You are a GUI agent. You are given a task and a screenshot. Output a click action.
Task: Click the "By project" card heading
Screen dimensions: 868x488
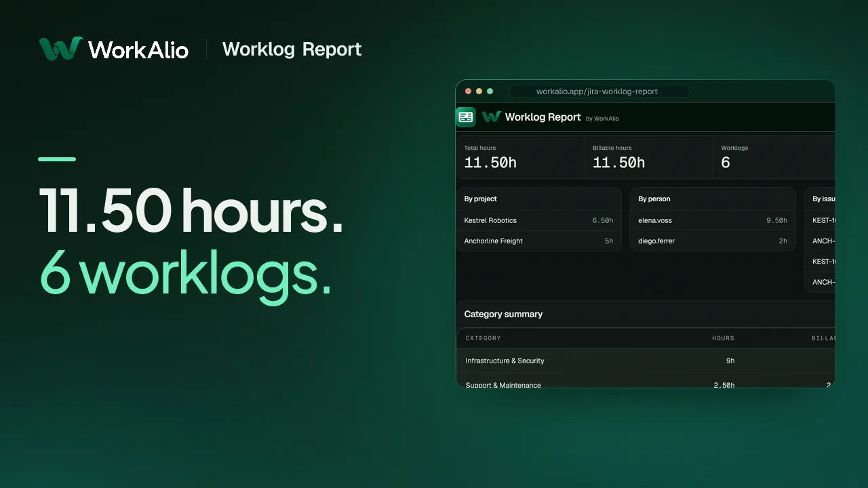(x=481, y=199)
